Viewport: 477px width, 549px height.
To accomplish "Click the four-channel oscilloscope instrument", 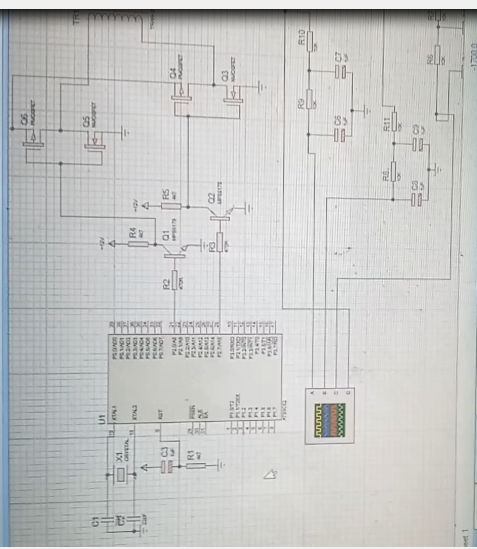I will point(330,416).
